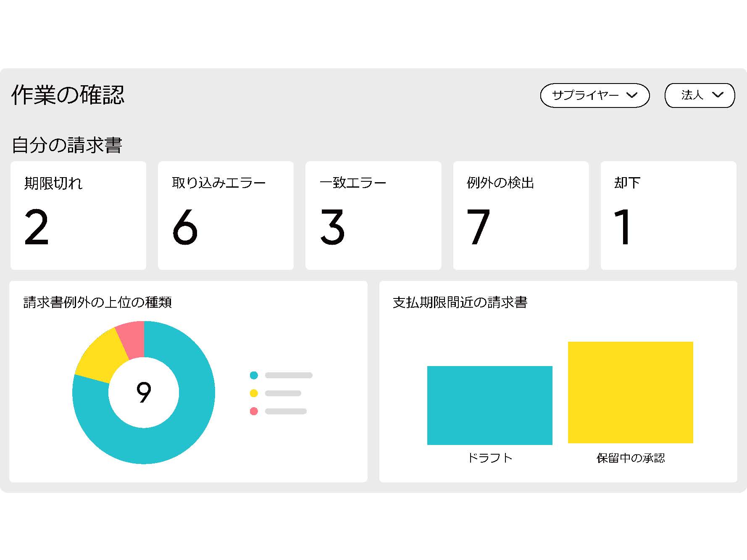Click the yellow legend dot
The height and width of the screenshot is (560, 747).
[x=254, y=393]
